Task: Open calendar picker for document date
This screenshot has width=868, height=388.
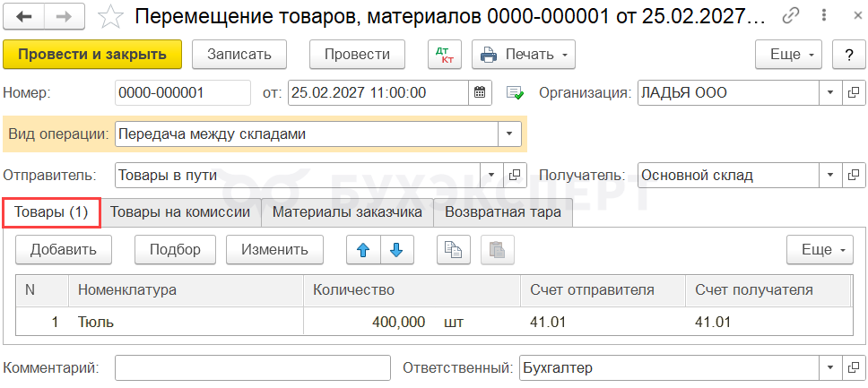Action: click(480, 93)
